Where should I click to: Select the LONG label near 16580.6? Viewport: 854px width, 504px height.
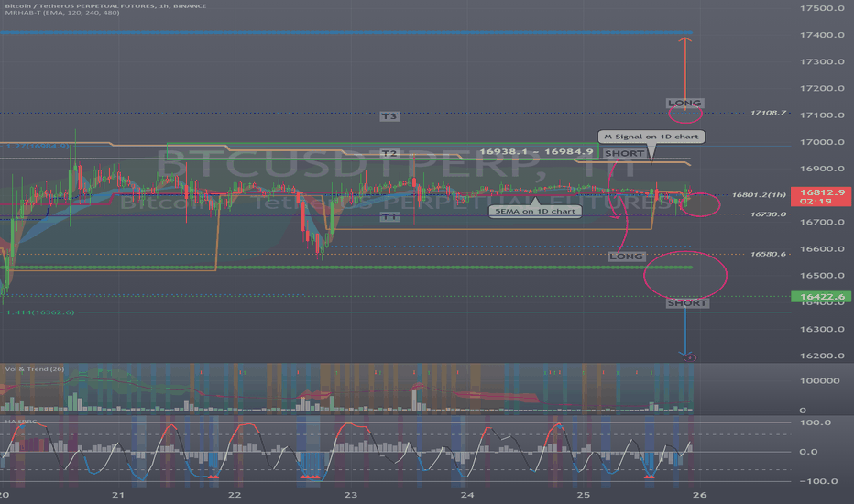(x=626, y=256)
